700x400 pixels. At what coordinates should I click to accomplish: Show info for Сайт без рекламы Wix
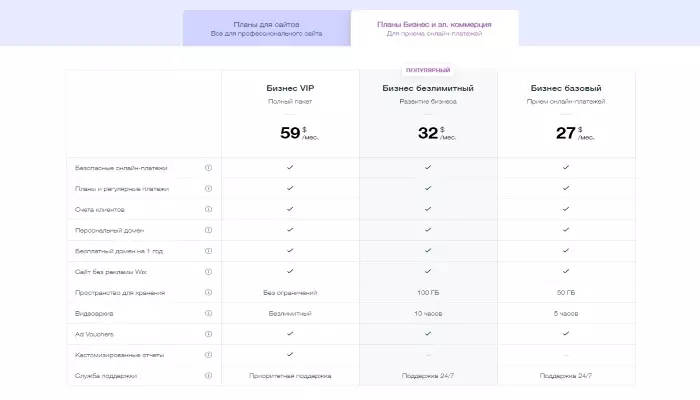coord(208,272)
